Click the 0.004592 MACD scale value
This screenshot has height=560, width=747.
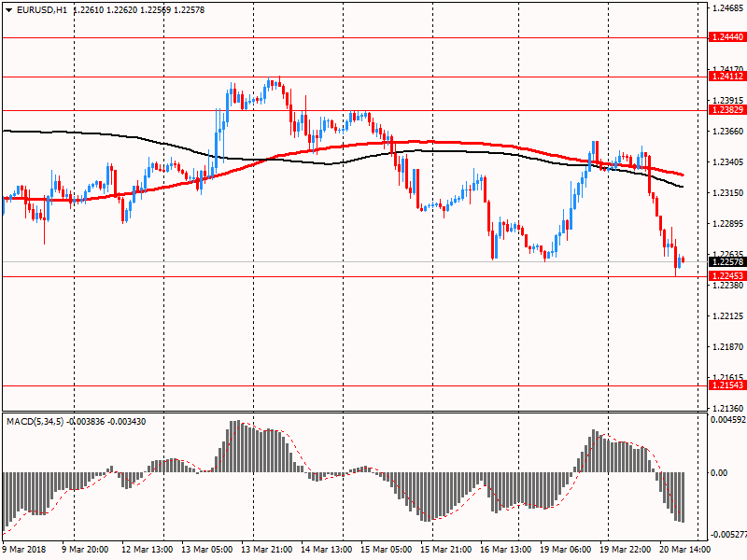(726, 420)
